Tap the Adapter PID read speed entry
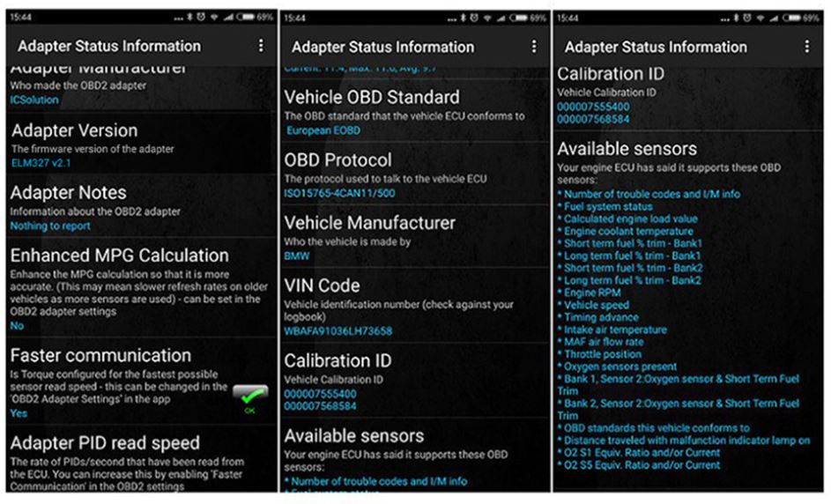Screen dimensions: 831x504 coord(105,442)
